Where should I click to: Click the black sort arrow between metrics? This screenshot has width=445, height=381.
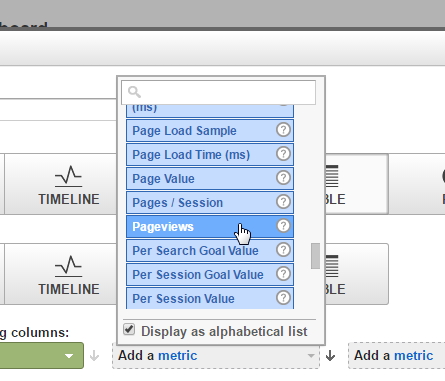[x=330, y=356]
